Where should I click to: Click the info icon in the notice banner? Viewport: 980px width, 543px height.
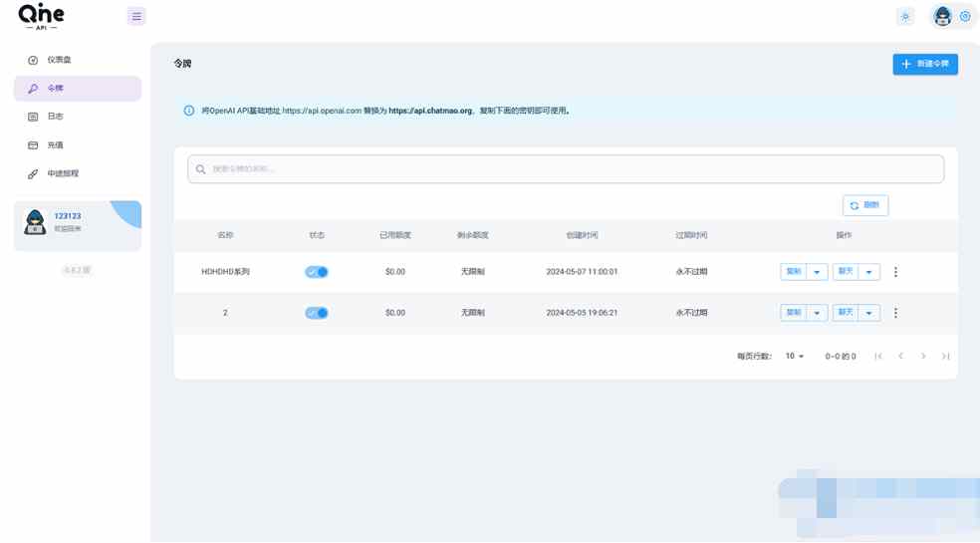[x=189, y=111]
